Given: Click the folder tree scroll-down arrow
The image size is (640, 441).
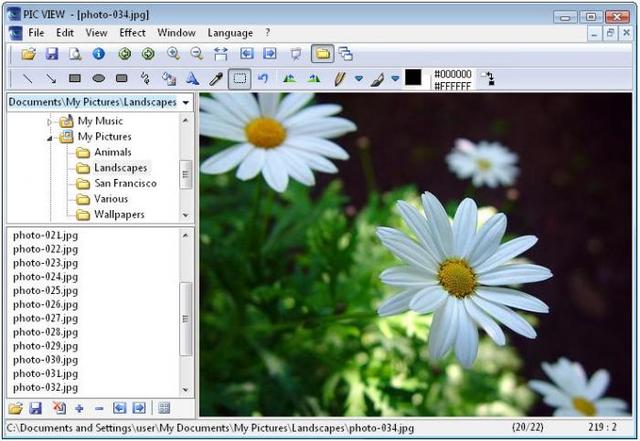Looking at the screenshot, I should click(186, 215).
